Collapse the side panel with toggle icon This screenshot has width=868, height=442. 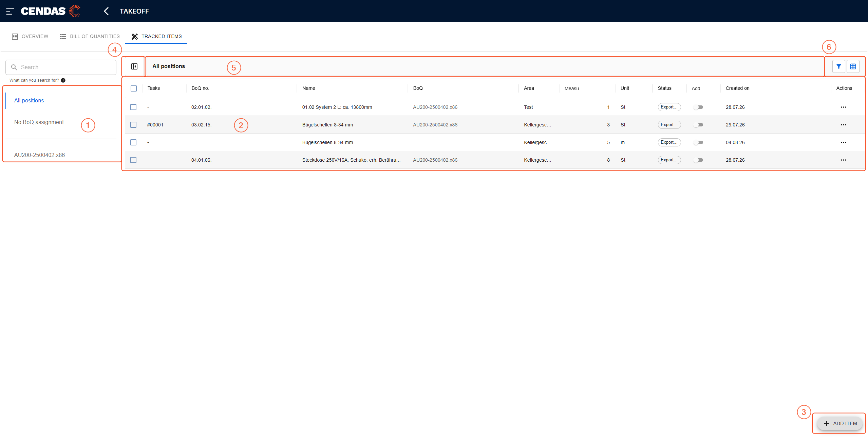click(134, 66)
